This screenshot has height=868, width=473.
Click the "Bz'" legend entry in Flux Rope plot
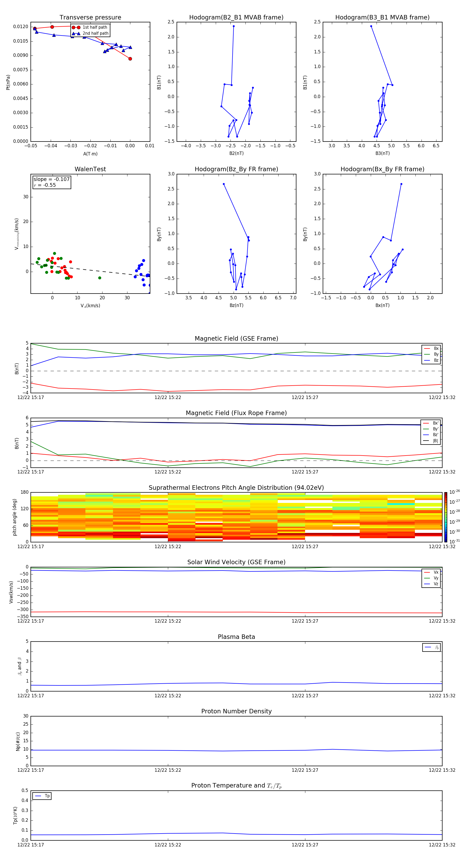point(431,435)
